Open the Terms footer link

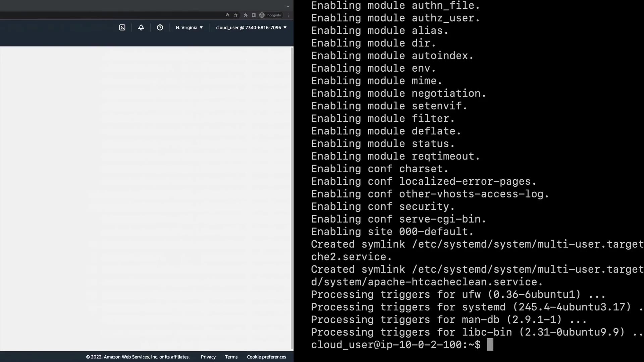click(x=231, y=357)
